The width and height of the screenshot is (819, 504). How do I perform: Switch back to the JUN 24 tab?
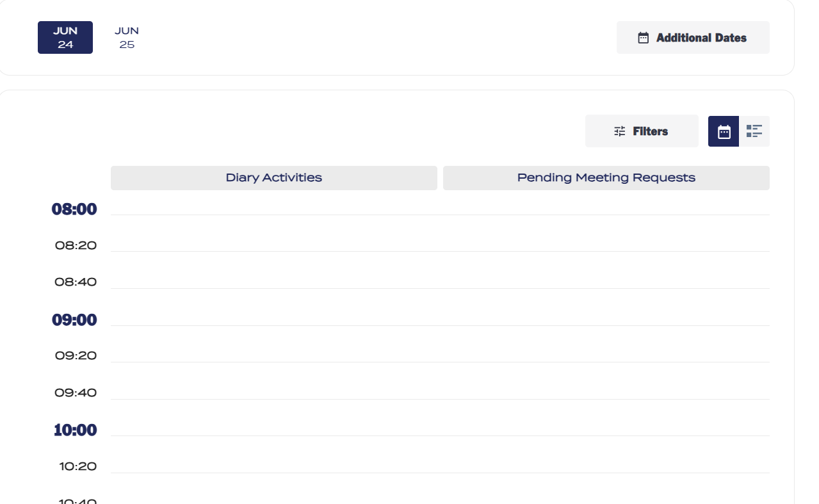pos(65,37)
